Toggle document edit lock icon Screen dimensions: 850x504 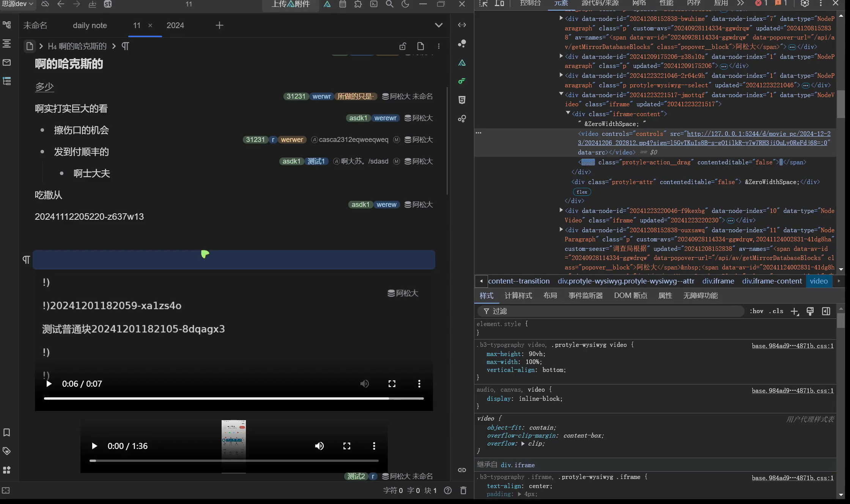(x=403, y=46)
